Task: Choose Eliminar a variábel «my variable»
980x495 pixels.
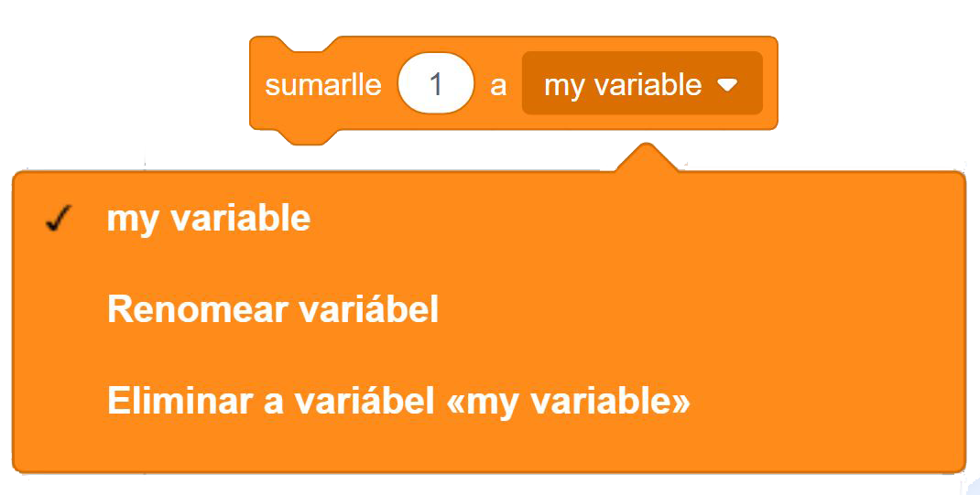Action: pyautogui.click(x=398, y=402)
